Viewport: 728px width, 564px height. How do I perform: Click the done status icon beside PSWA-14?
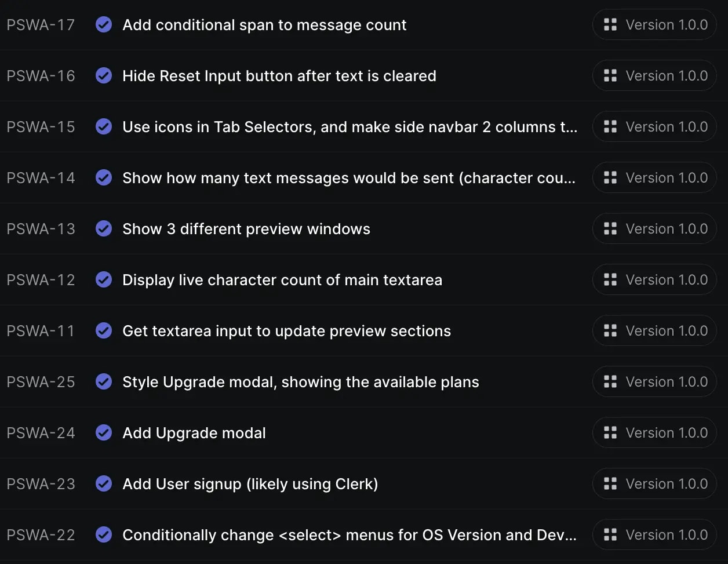point(104,178)
